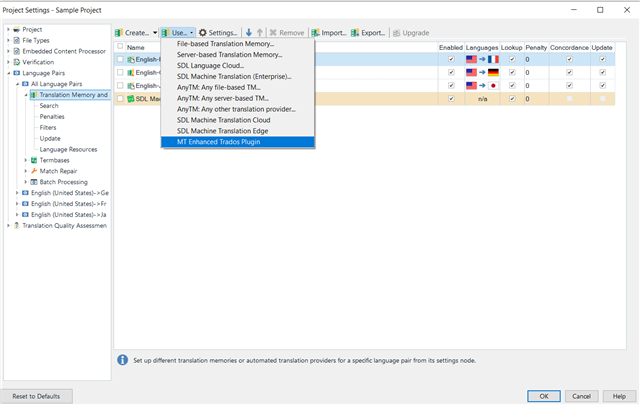This screenshot has height=405, width=640.
Task: Expand the File Types node
Action: point(8,40)
